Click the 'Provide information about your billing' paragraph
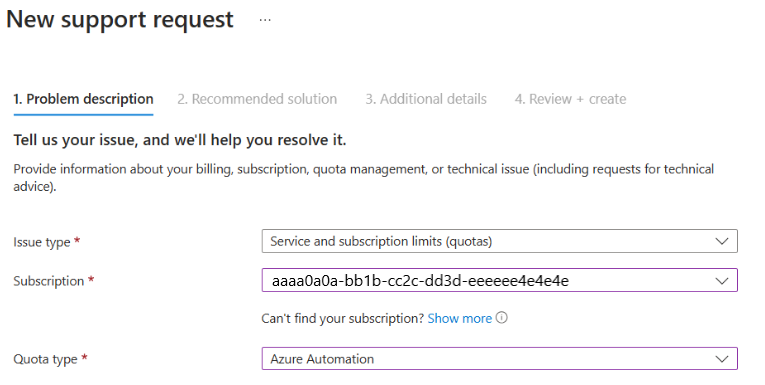 coord(363,178)
